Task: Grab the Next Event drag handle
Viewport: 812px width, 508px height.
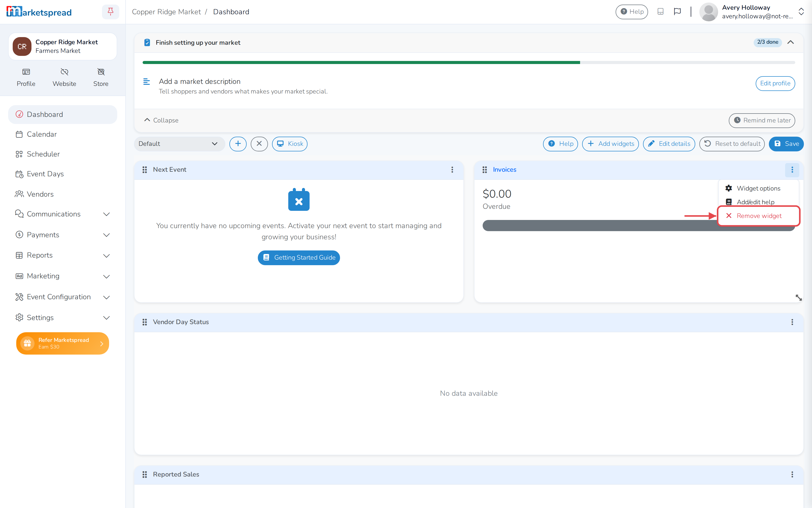Action: point(145,170)
